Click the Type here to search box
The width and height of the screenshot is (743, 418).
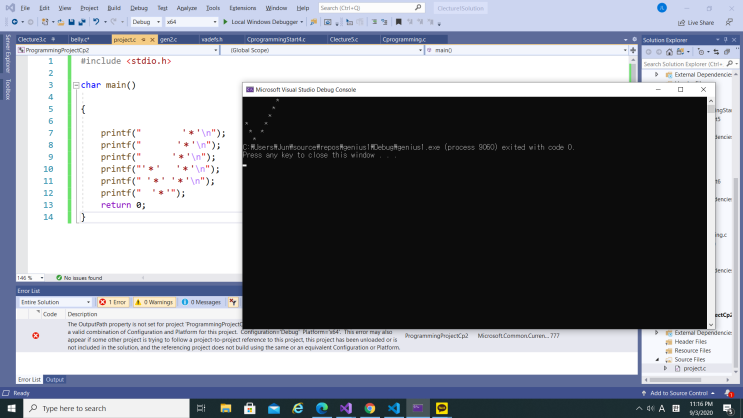(107, 408)
